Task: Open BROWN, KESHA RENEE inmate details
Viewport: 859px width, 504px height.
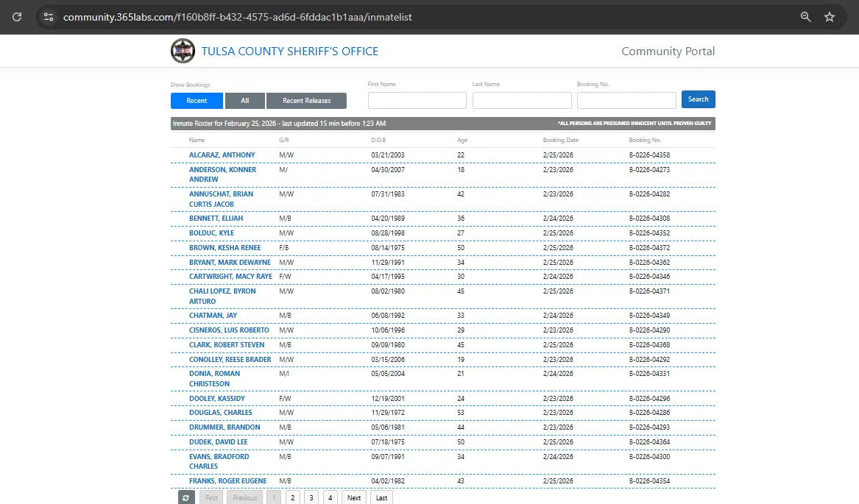Action: click(225, 248)
